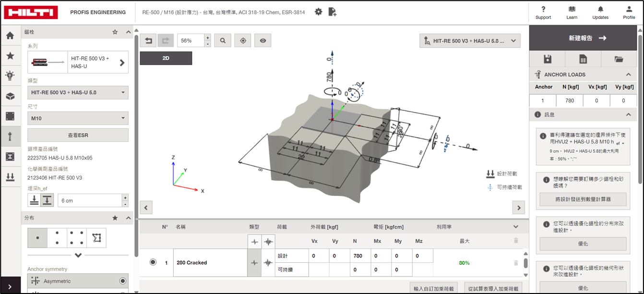Viewport: 644px width, 294px height.
Task: Open HIT-RE 500 V3 + HAS-U selector at top right
Action: pyautogui.click(x=470, y=41)
